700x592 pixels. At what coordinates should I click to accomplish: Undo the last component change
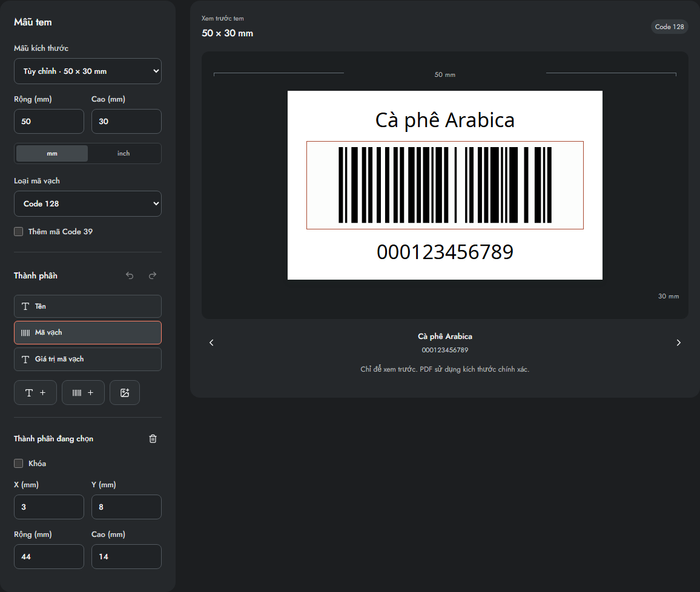coord(130,275)
